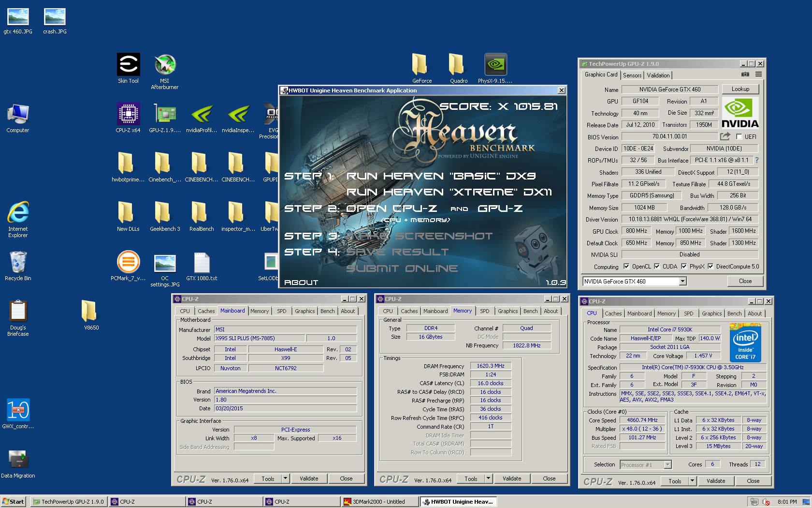Click Validate in the Mainboard CPU-Z window
The width and height of the screenshot is (812, 508).
[309, 478]
